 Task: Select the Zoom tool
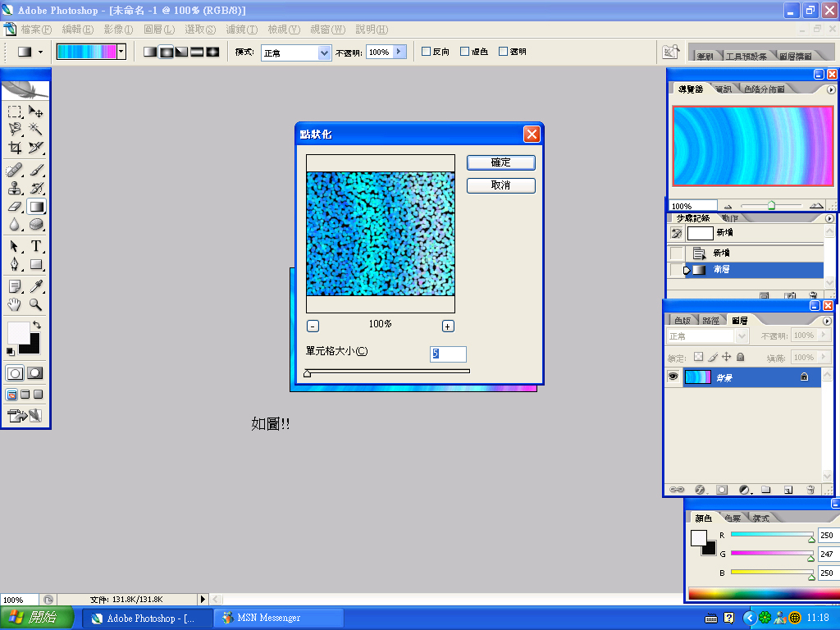(36, 305)
